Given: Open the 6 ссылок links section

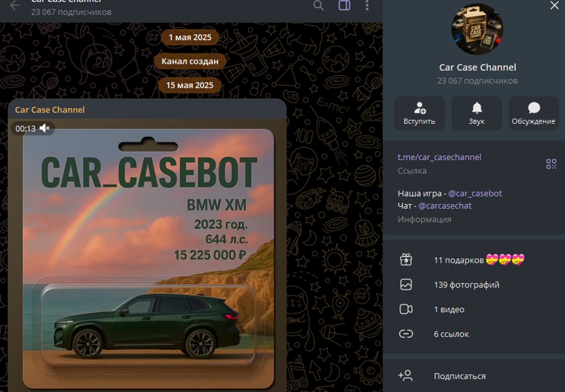Looking at the screenshot, I should [x=474, y=334].
